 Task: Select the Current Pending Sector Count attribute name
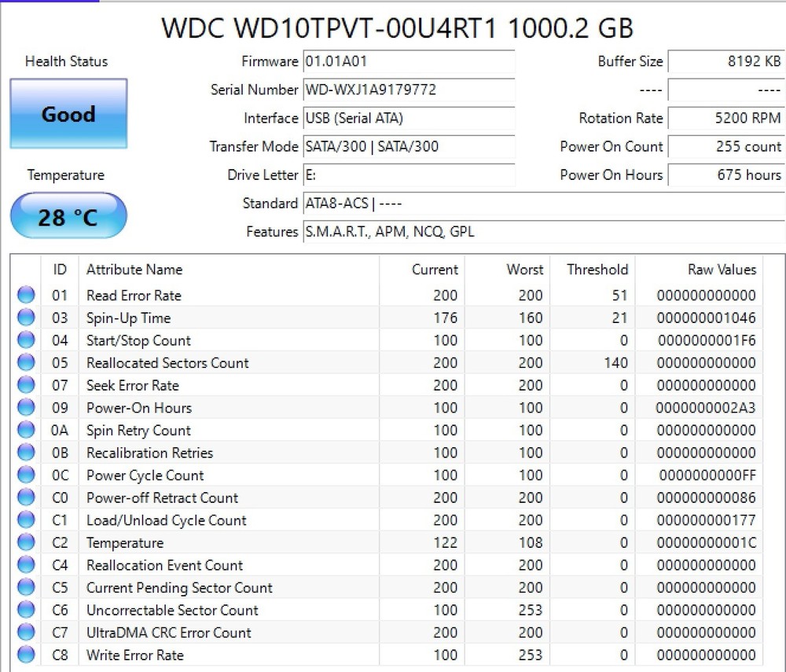pyautogui.click(x=179, y=589)
